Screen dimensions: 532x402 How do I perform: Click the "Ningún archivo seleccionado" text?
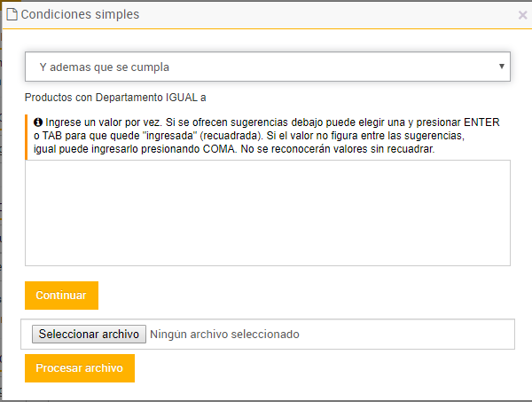[224, 335]
